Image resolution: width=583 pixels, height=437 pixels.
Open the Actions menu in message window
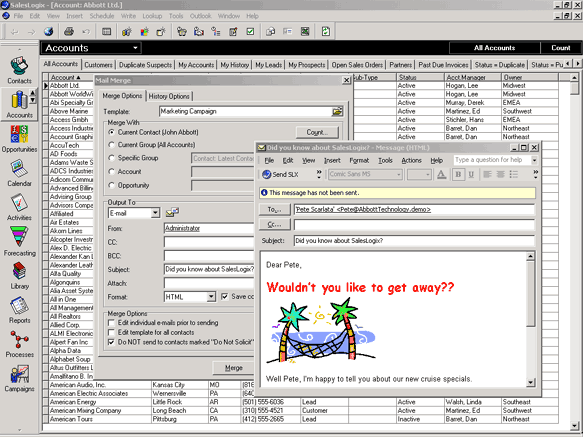(411, 160)
